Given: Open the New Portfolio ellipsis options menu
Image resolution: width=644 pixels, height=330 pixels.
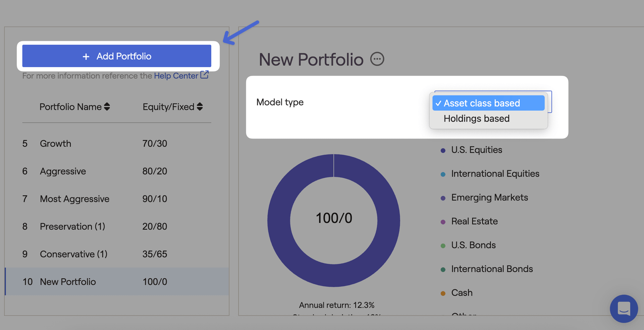Looking at the screenshot, I should [x=377, y=59].
